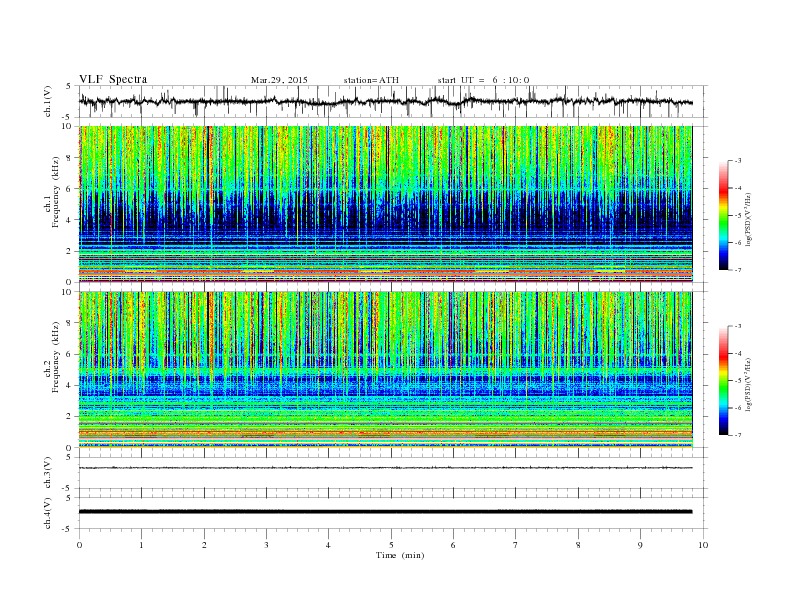
Task: Click the time-axis tick label "9"
Action: pyautogui.click(x=640, y=545)
